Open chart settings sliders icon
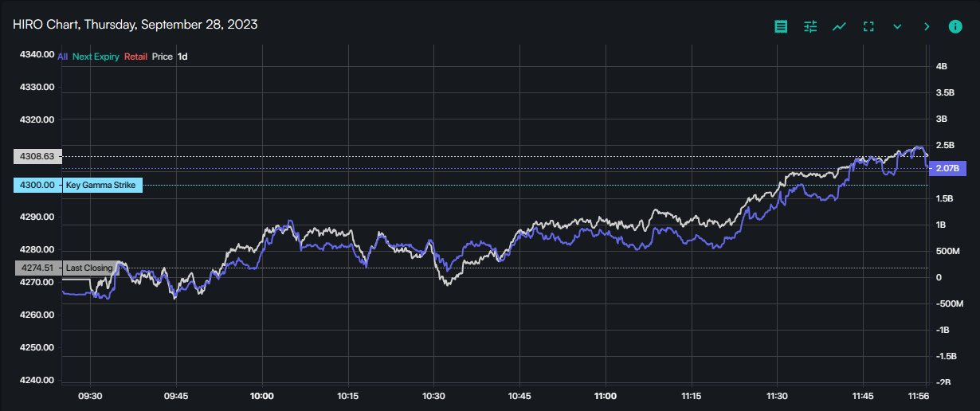 [810, 26]
